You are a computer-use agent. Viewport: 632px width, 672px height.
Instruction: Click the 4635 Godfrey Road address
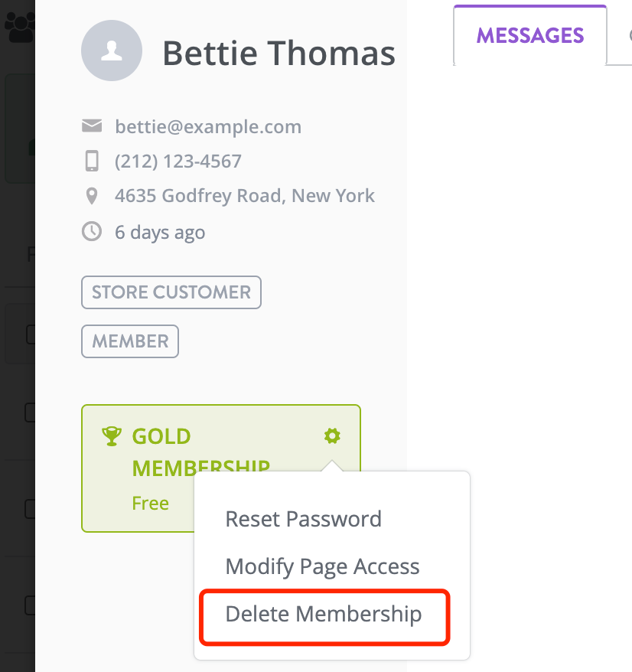(x=245, y=196)
